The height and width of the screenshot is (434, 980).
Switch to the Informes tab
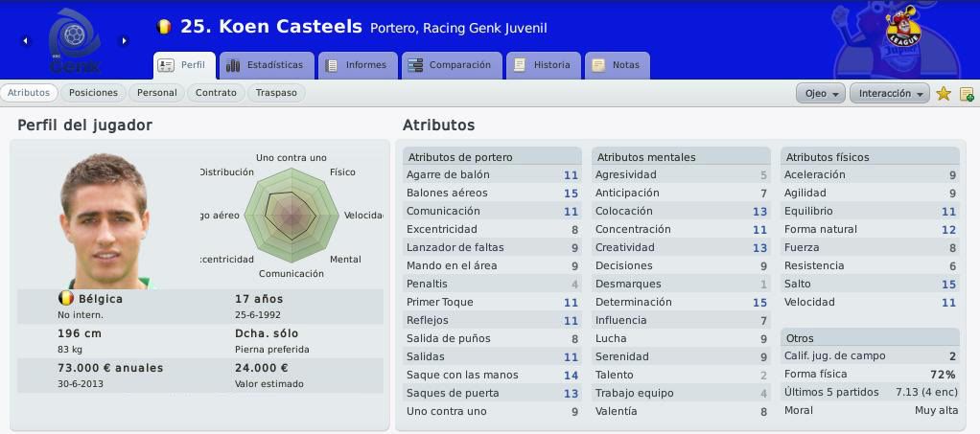(358, 65)
